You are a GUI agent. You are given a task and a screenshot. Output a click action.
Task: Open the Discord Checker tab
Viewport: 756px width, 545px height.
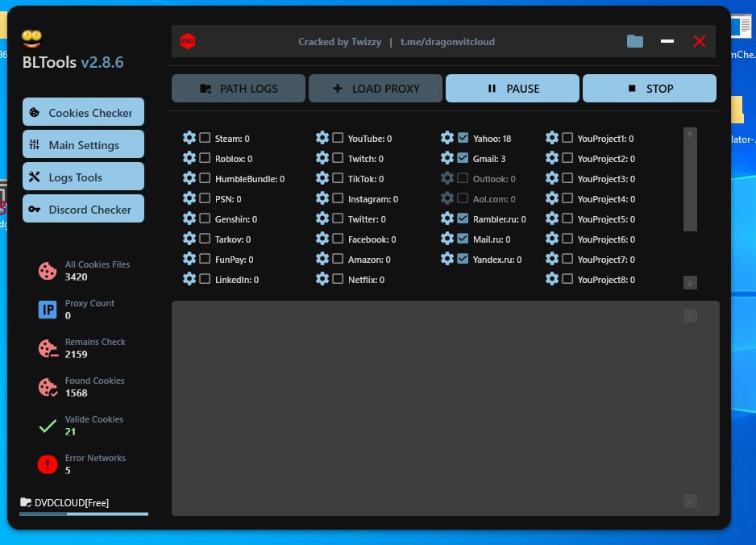coord(84,210)
